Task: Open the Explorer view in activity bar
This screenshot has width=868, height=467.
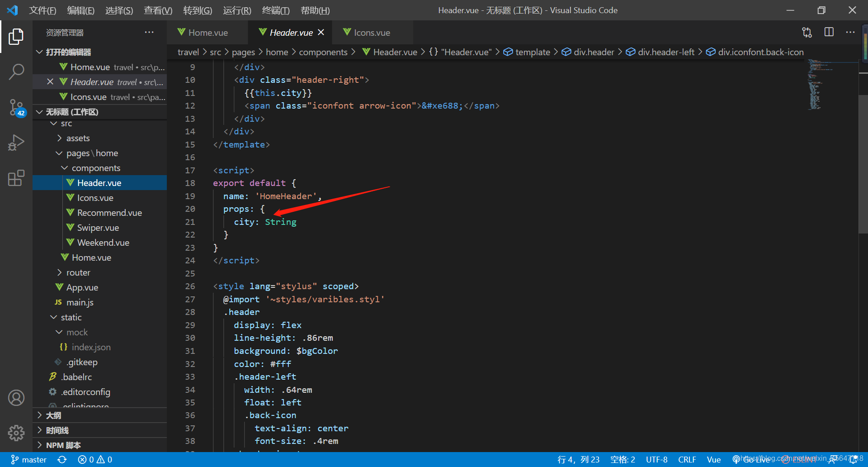Action: [16, 37]
